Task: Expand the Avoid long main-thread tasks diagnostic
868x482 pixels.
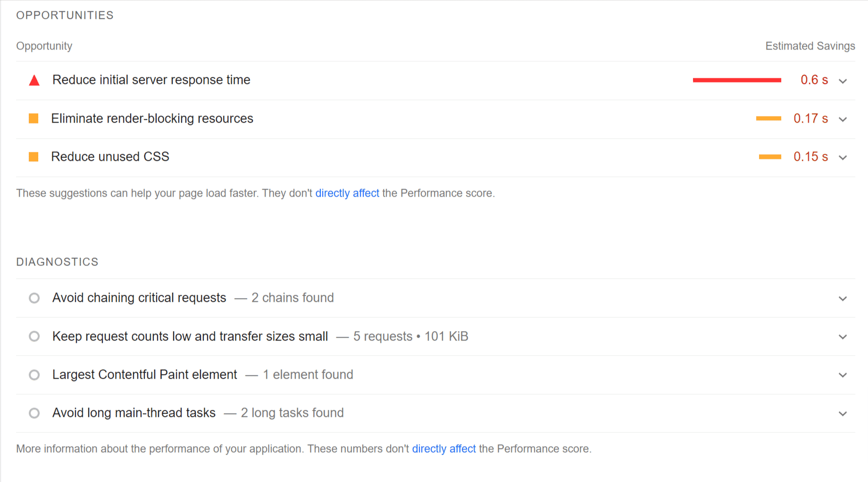Action: (843, 414)
